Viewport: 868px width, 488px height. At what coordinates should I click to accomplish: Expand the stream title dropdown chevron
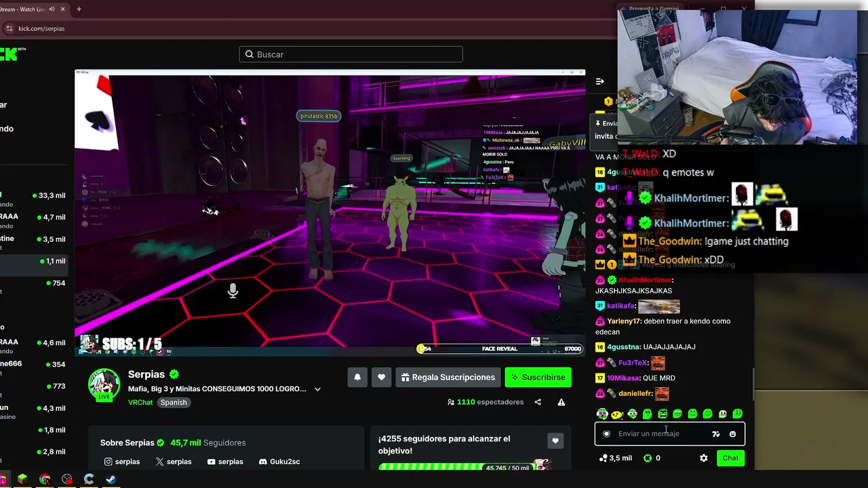click(317, 389)
